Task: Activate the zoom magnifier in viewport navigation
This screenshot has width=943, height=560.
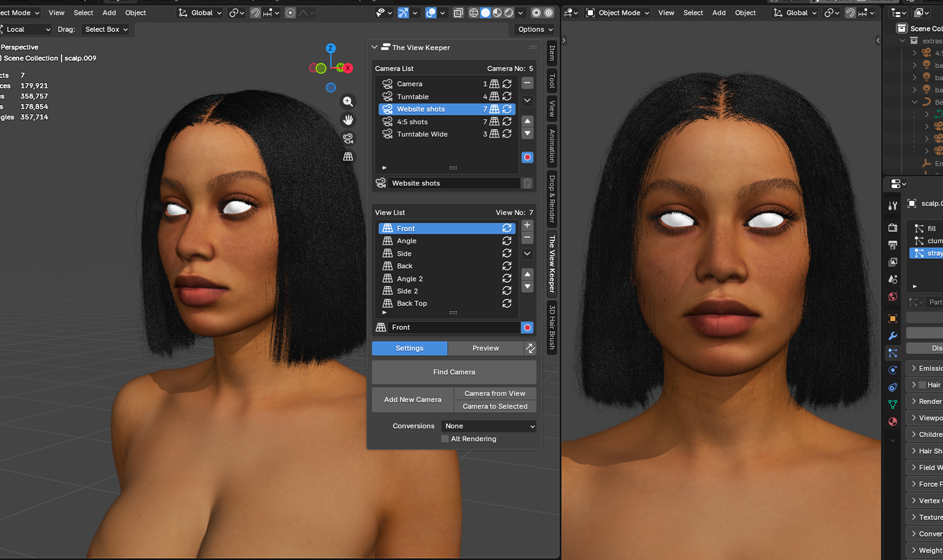Action: (348, 101)
